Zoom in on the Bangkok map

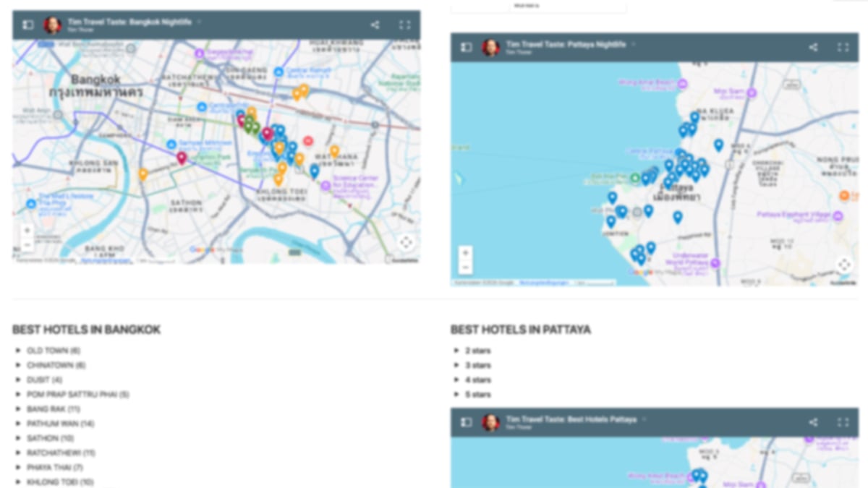pos(27,230)
